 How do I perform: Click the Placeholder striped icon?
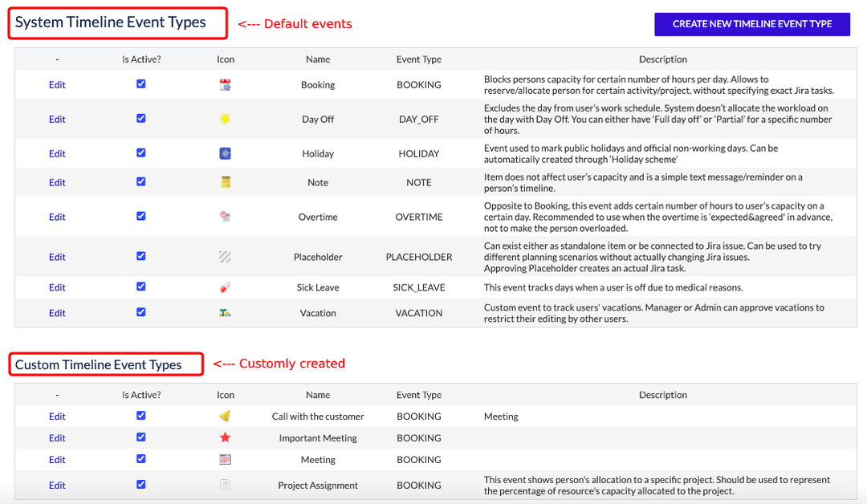click(225, 257)
